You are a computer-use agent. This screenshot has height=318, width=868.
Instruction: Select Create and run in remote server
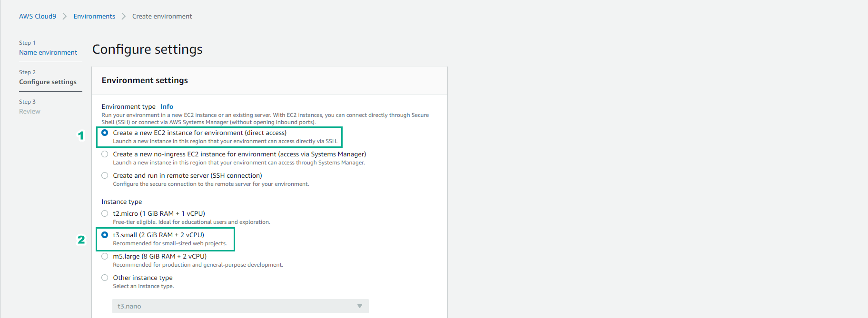(105, 175)
